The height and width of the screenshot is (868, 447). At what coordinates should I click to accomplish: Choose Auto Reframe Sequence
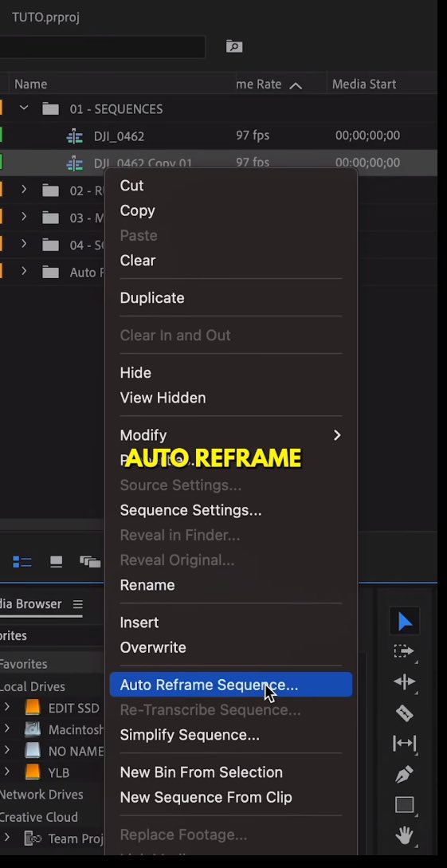[x=231, y=685]
